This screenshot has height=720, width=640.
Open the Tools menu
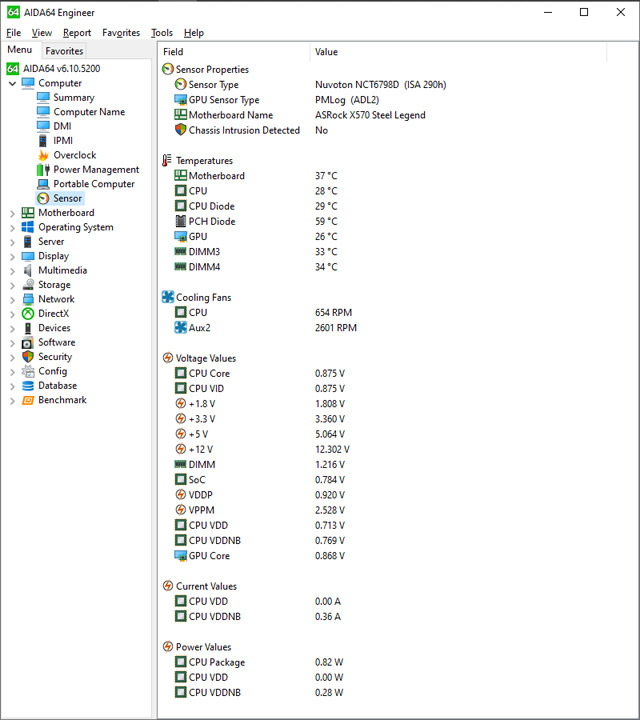click(x=162, y=33)
